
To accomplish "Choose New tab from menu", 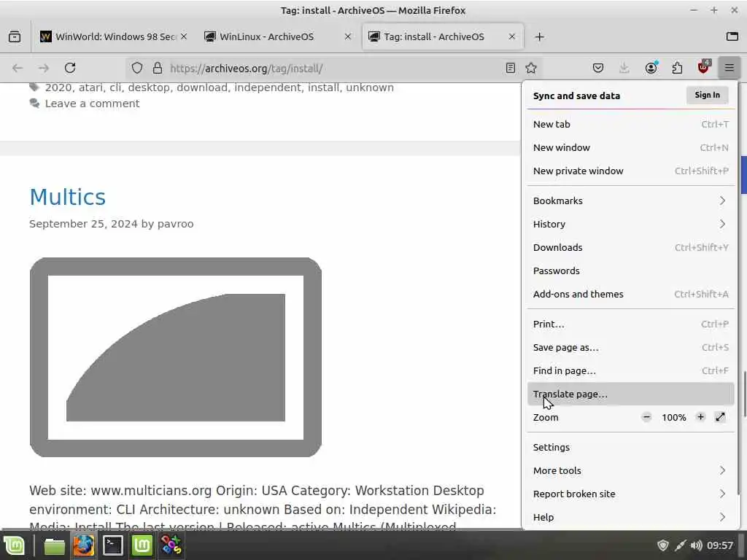I will [x=630, y=124].
